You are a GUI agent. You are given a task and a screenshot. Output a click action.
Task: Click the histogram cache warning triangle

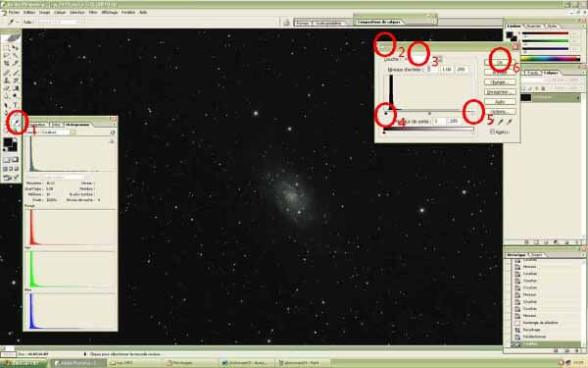click(112, 141)
